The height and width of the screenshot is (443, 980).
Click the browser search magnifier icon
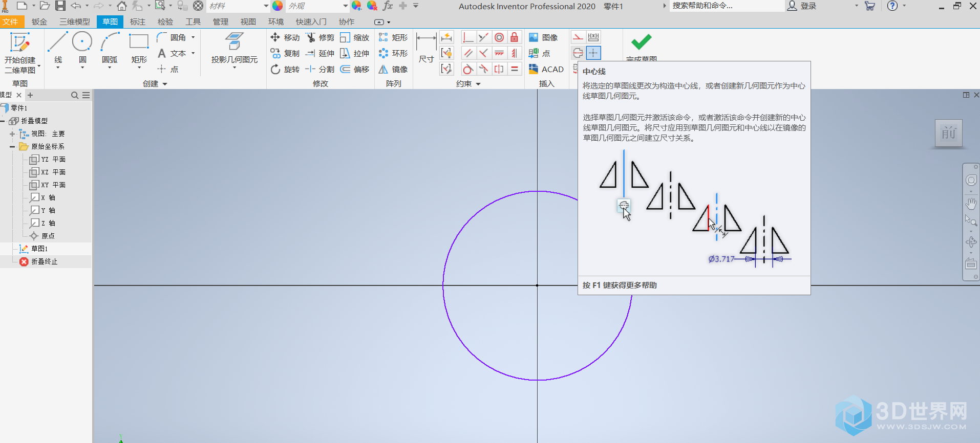coord(75,95)
